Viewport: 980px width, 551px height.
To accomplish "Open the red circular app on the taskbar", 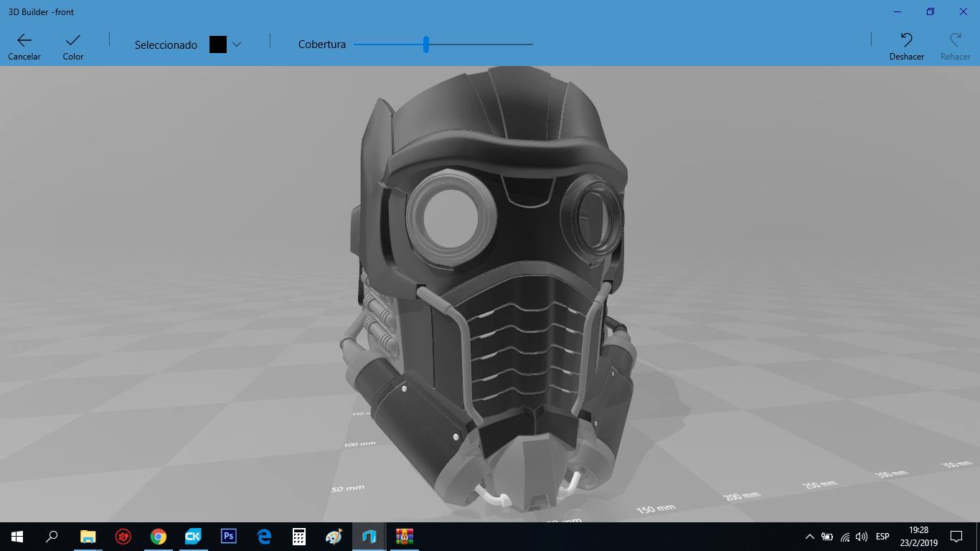I will tap(123, 537).
